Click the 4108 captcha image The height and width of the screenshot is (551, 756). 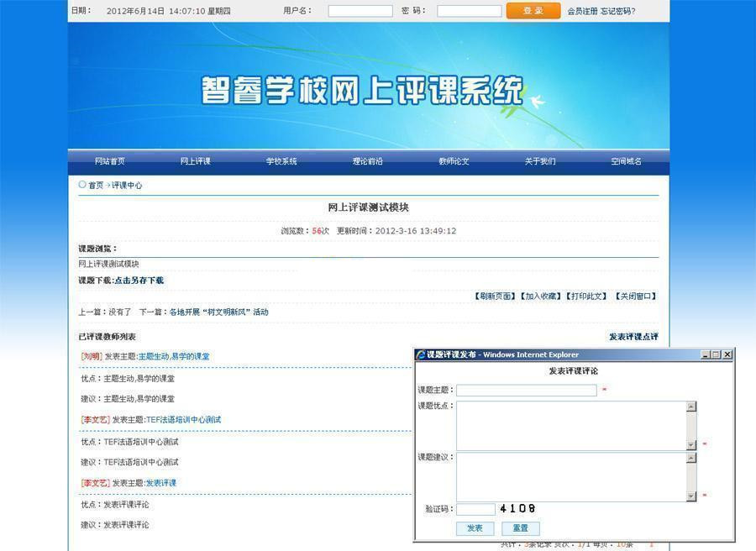tap(517, 508)
